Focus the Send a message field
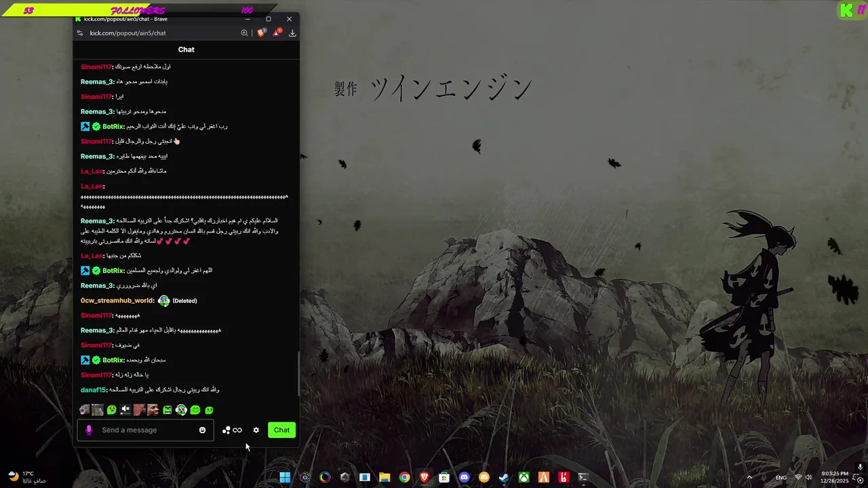 click(x=146, y=430)
